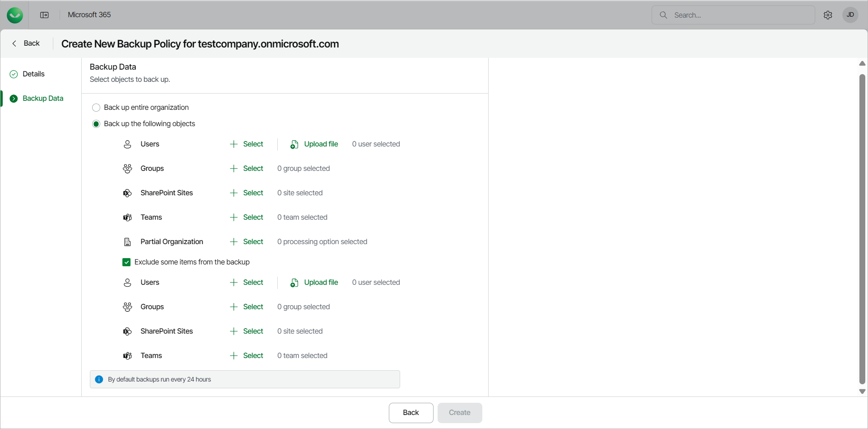Click the SharePoint Sites icon in backup objects
The width and height of the screenshot is (868, 429).
click(x=127, y=193)
